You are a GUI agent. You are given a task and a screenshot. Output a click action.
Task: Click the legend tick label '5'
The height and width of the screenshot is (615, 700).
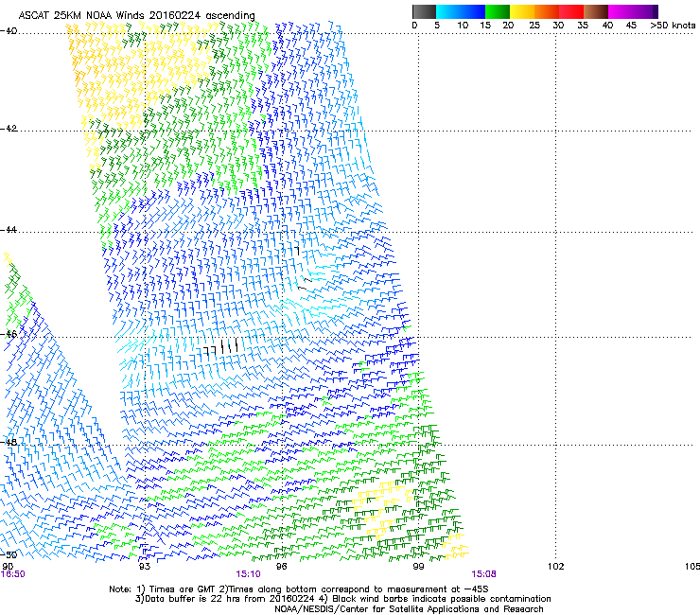(x=437, y=25)
